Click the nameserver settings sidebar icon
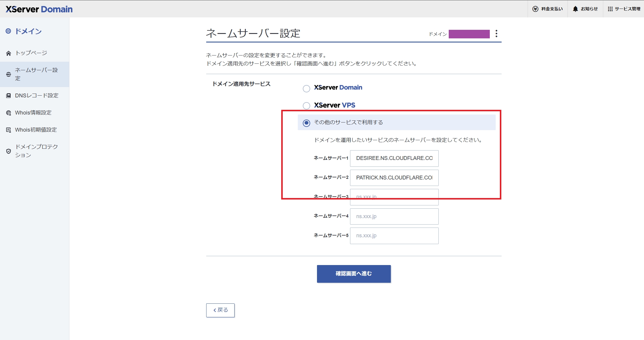Viewport: 644px width, 340px height. coord(9,74)
